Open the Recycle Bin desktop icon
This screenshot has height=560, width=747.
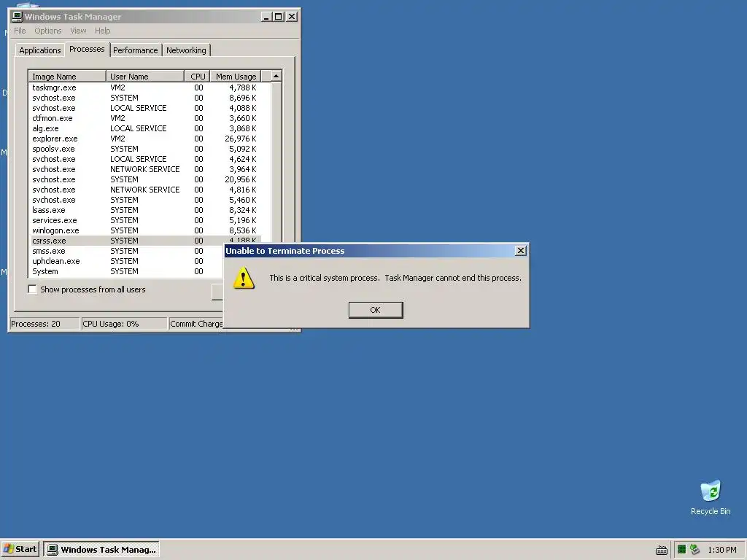(711, 497)
